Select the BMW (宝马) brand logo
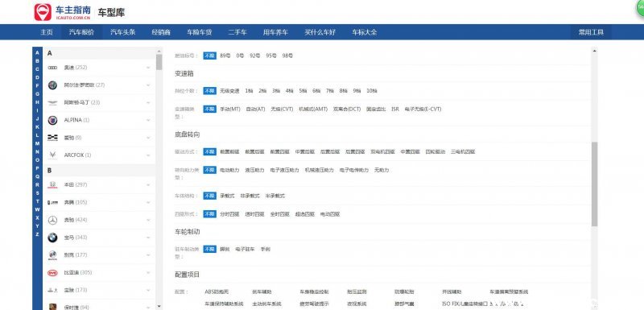 (52, 238)
